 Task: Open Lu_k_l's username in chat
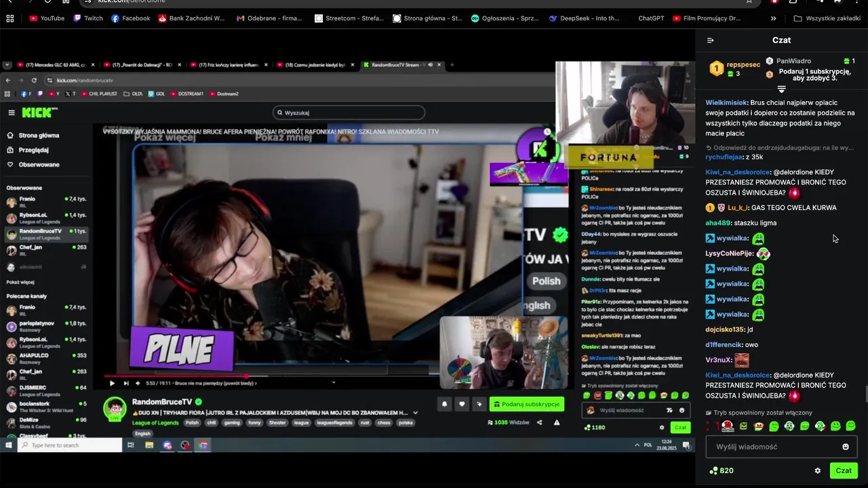(x=738, y=207)
